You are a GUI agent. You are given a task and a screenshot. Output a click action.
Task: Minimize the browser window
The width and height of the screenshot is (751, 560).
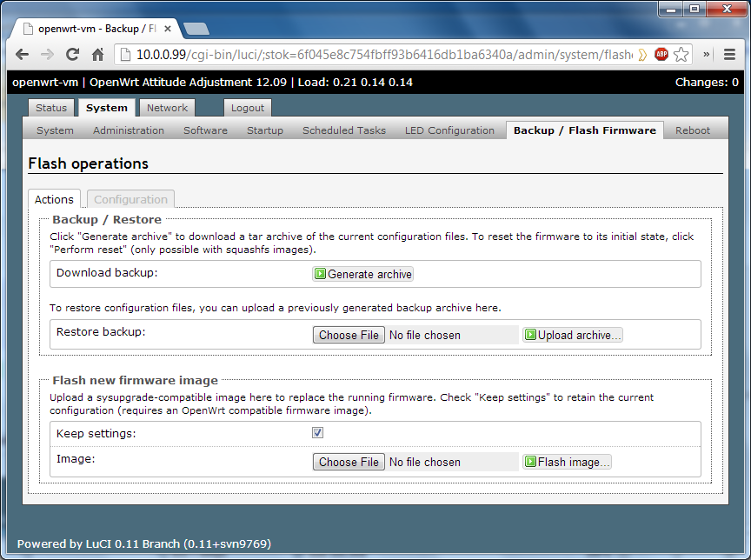[x=670, y=9]
